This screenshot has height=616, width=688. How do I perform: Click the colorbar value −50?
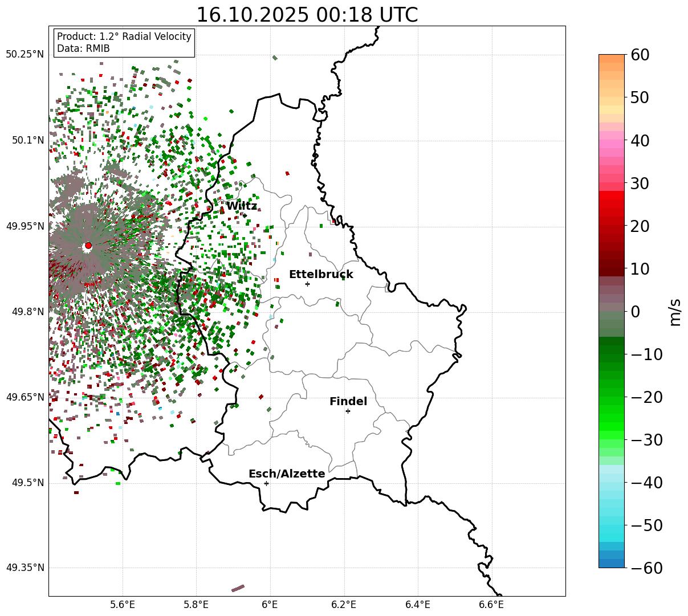coord(646,525)
